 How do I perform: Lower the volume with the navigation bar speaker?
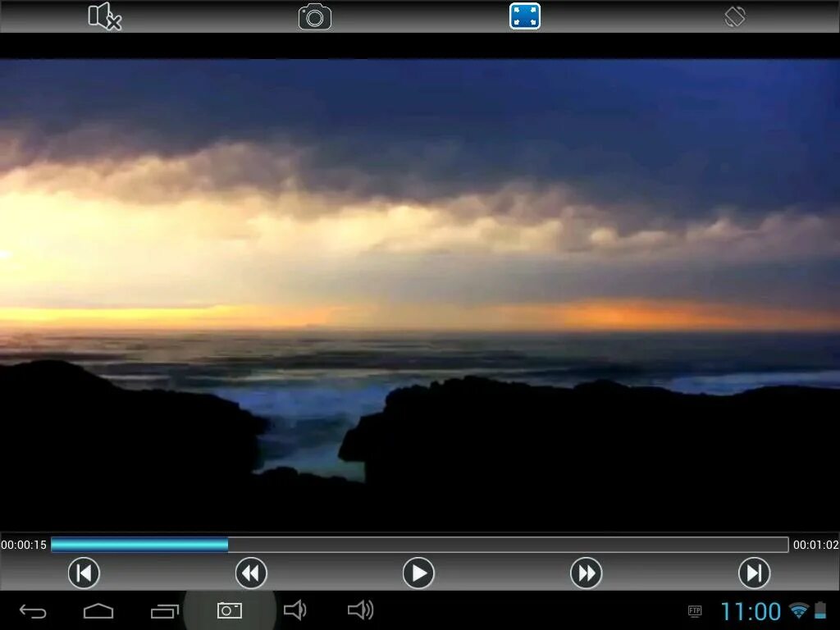tap(294, 610)
